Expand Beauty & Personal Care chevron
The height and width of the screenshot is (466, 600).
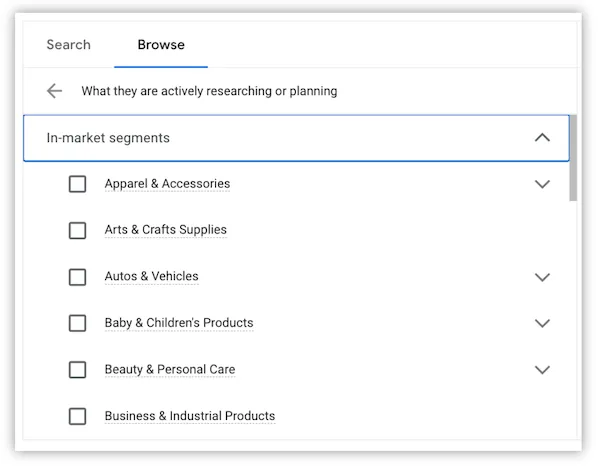pos(542,370)
